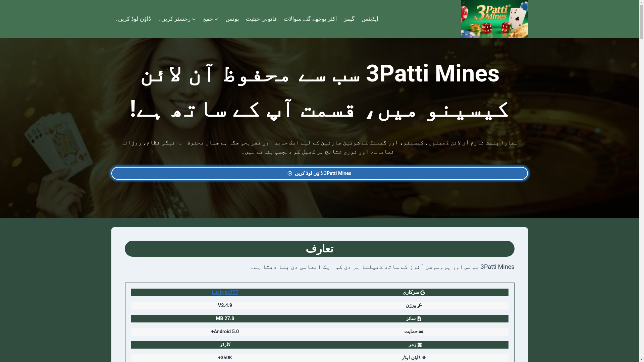This screenshot has height=362, width=644.
Task: Click the file icon beside سائز
Action: coord(419,319)
